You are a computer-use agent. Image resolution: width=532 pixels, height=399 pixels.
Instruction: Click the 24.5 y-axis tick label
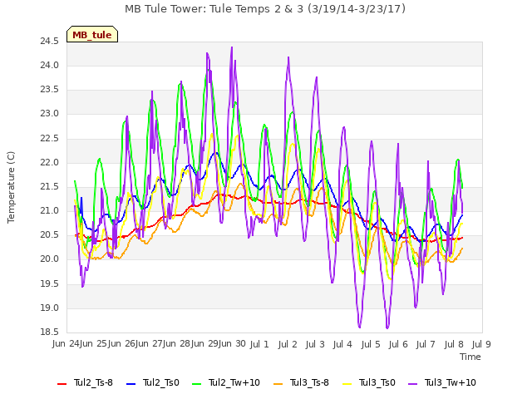50,42
